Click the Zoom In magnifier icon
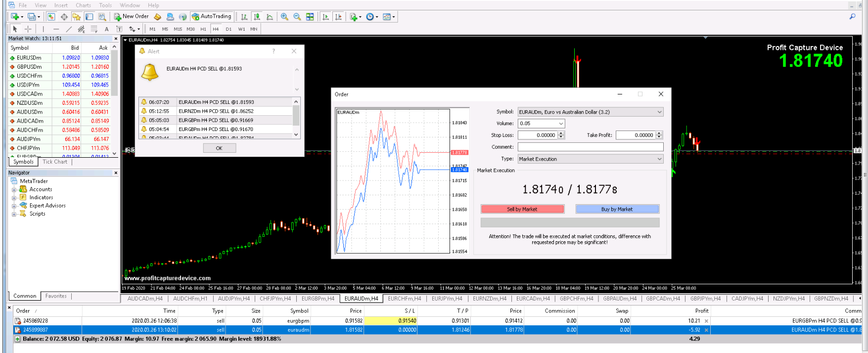 point(284,17)
